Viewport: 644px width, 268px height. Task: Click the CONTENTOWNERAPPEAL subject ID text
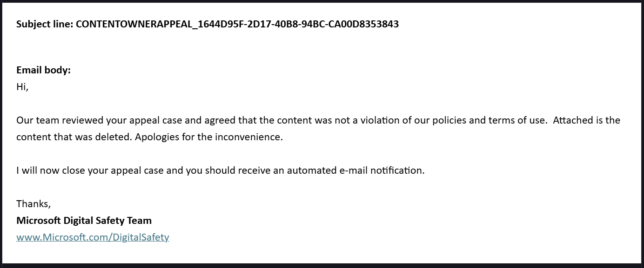237,24
